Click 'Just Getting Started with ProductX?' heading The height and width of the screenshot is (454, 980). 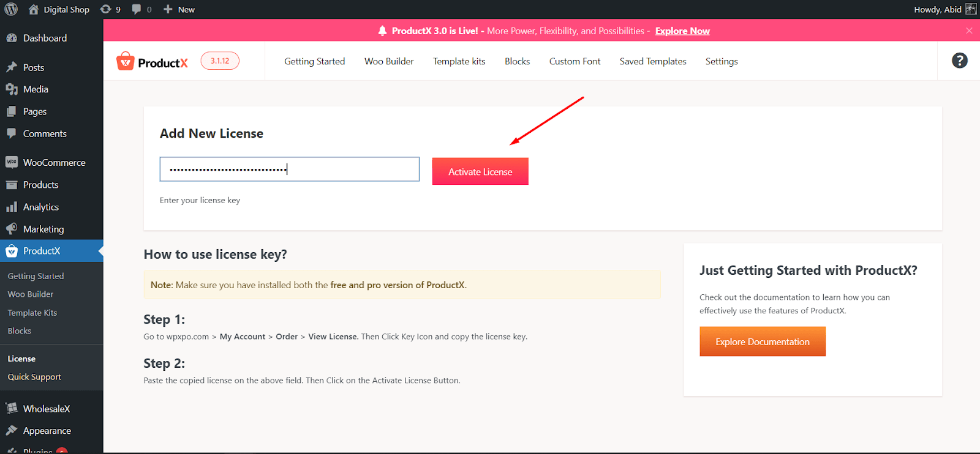pos(809,270)
